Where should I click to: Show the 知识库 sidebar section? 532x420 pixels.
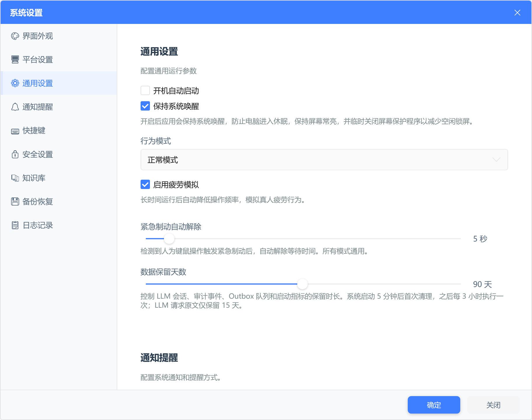(59, 178)
